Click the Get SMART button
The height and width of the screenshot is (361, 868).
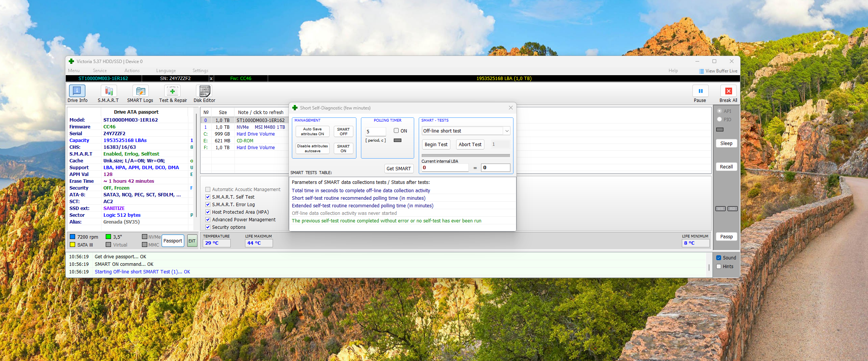398,169
